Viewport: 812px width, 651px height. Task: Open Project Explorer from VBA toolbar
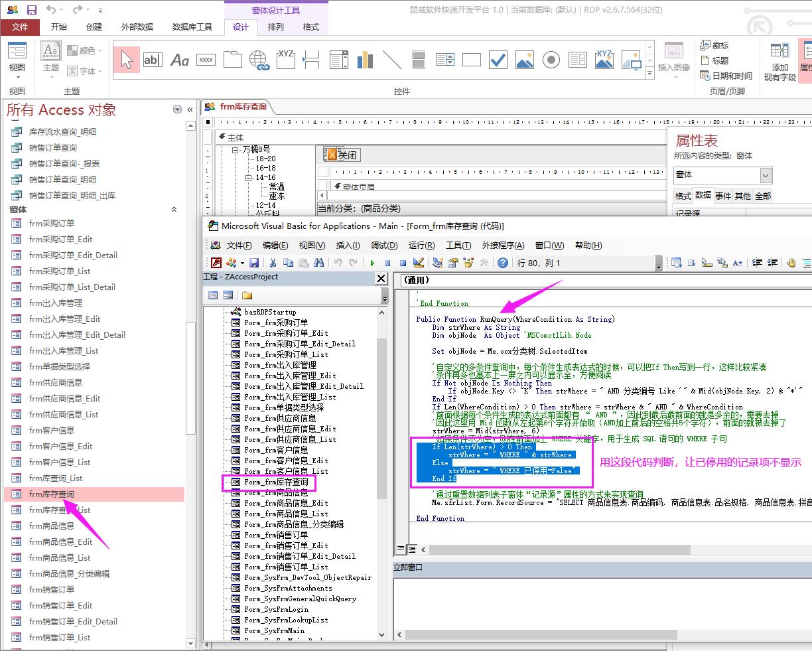438,263
